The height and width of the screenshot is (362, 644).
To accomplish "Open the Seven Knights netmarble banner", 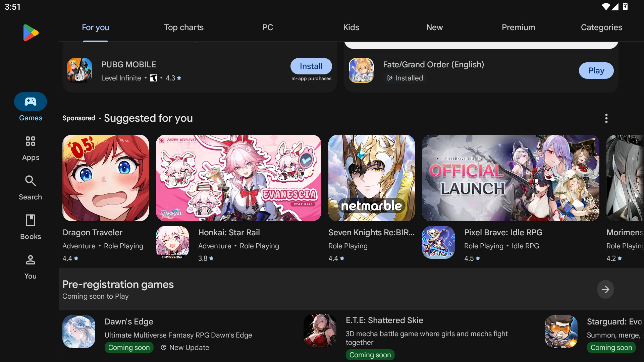I will [x=372, y=178].
